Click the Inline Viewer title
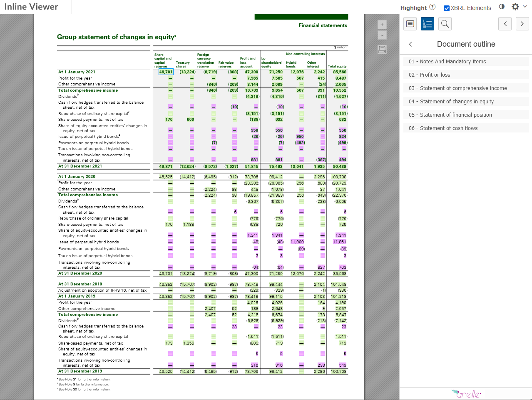532x400 pixels. tap(31, 7)
